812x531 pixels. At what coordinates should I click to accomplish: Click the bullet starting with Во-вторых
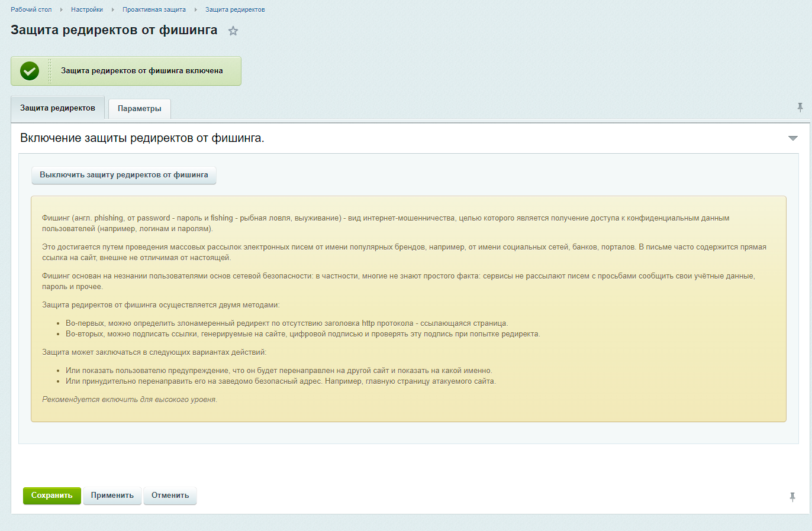click(x=303, y=334)
